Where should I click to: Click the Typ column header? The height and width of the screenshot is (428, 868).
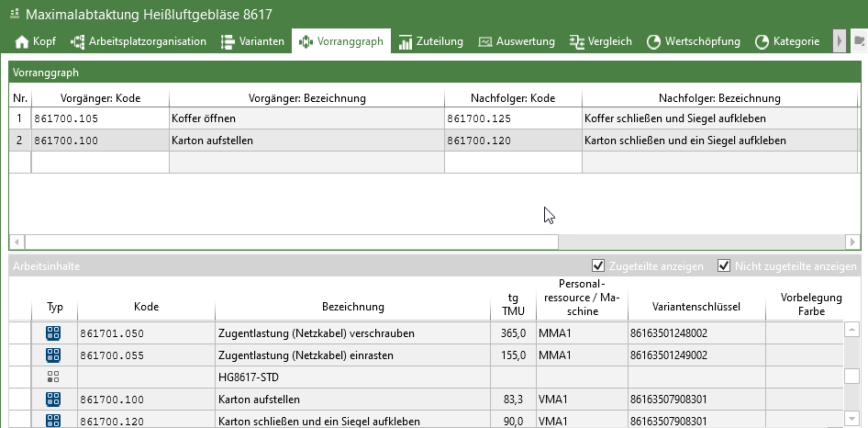coord(55,307)
